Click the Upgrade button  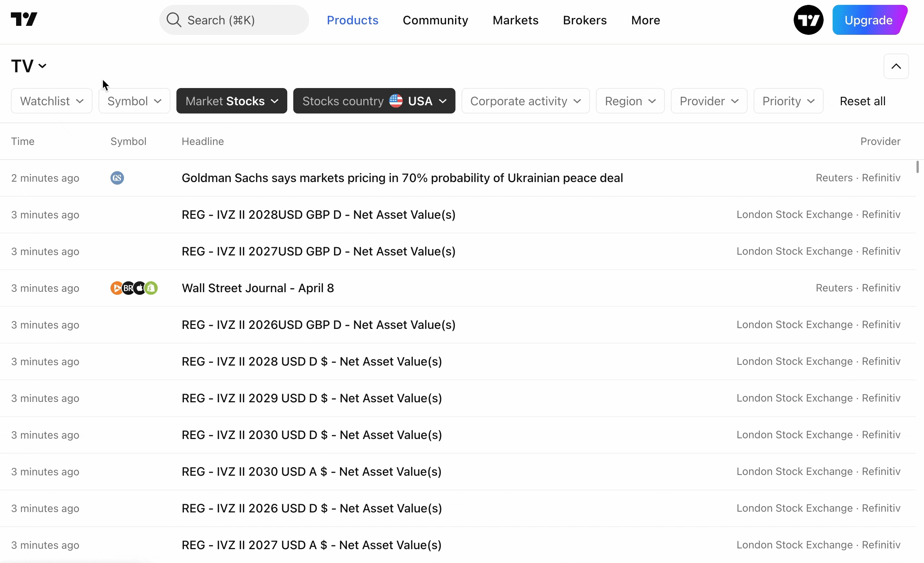[x=869, y=20]
